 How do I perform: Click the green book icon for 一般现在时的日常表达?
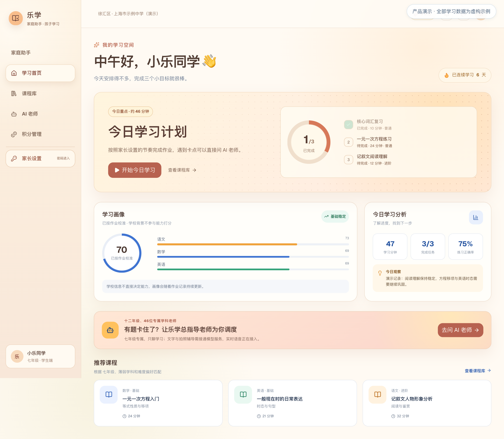(243, 394)
